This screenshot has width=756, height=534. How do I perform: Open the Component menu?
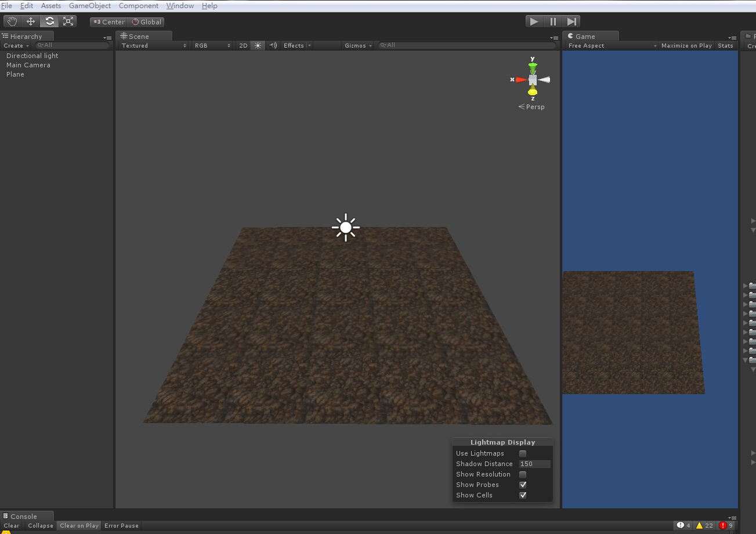tap(139, 6)
